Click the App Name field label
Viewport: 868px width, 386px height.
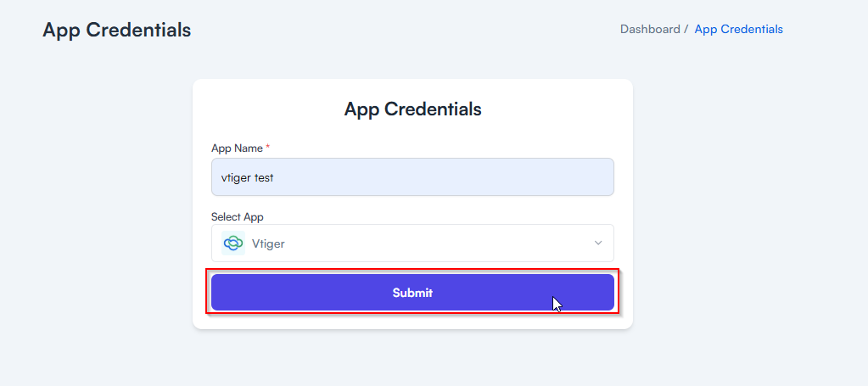point(237,148)
